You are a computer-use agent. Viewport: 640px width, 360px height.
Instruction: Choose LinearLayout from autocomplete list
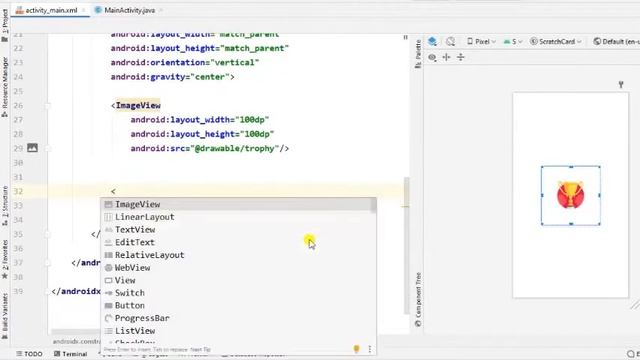(x=238, y=217)
